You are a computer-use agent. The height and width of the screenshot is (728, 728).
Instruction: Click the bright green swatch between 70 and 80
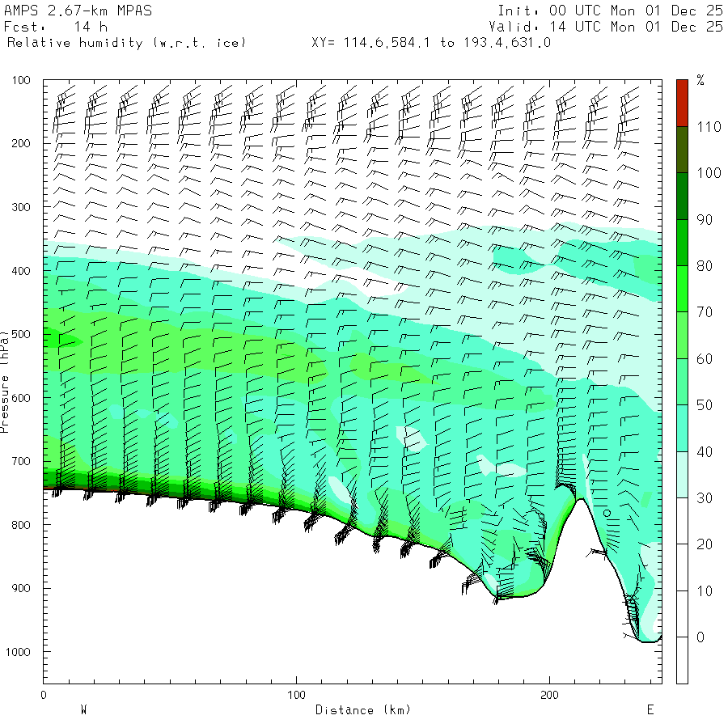click(x=682, y=289)
